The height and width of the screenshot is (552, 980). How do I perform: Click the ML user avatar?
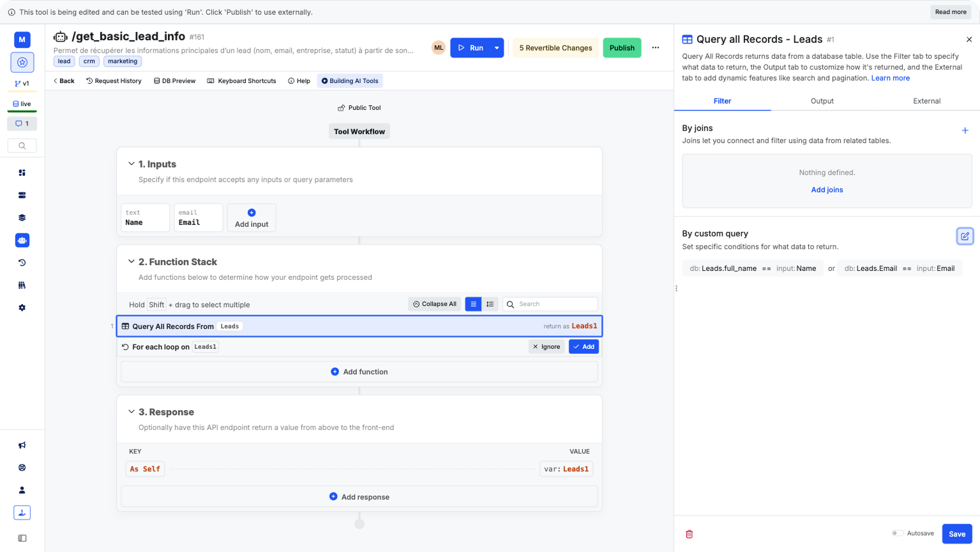[x=439, y=48]
